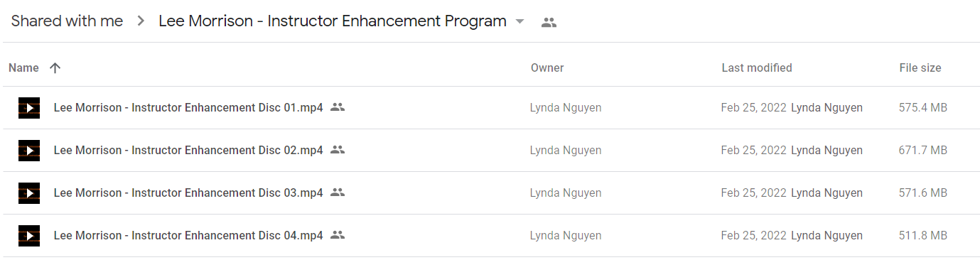The image size is (980, 260).
Task: Click the shared folder people icon in breadcrumb
Action: click(x=549, y=22)
